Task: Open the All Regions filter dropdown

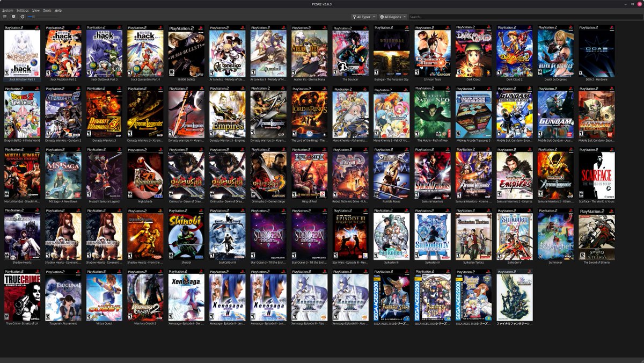Action: point(393,17)
